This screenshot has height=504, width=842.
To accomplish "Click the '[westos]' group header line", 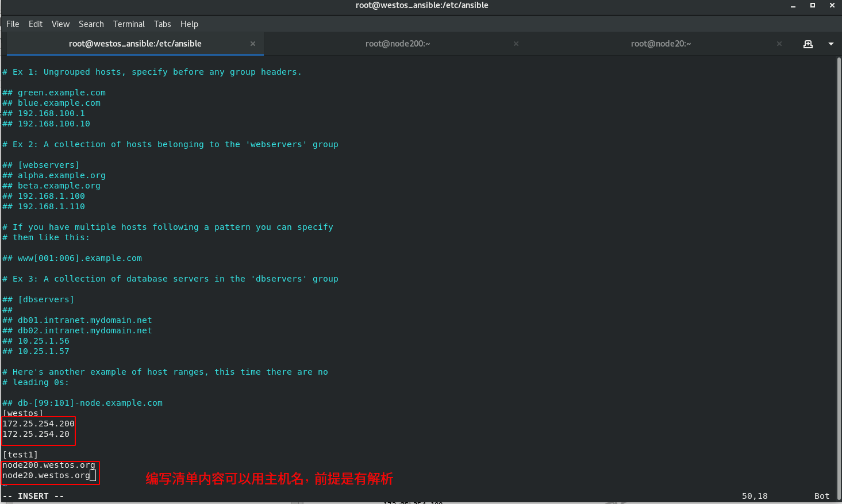I will pyautogui.click(x=23, y=413).
